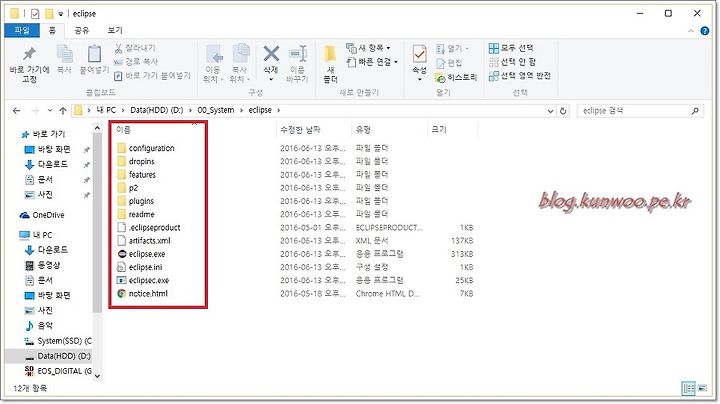
Task: Switch to Large icons view in status bar
Action: [703, 388]
